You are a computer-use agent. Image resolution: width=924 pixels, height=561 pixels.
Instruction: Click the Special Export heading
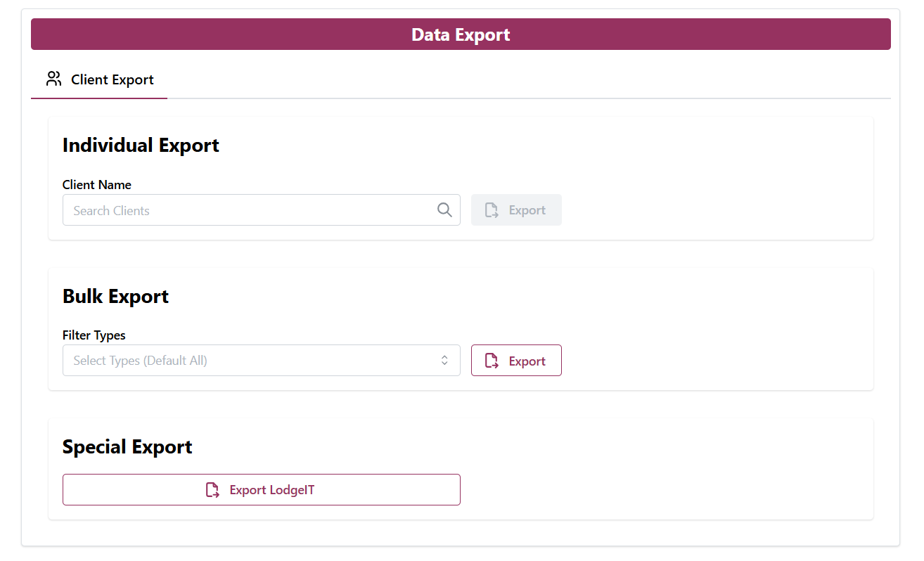coord(127,447)
